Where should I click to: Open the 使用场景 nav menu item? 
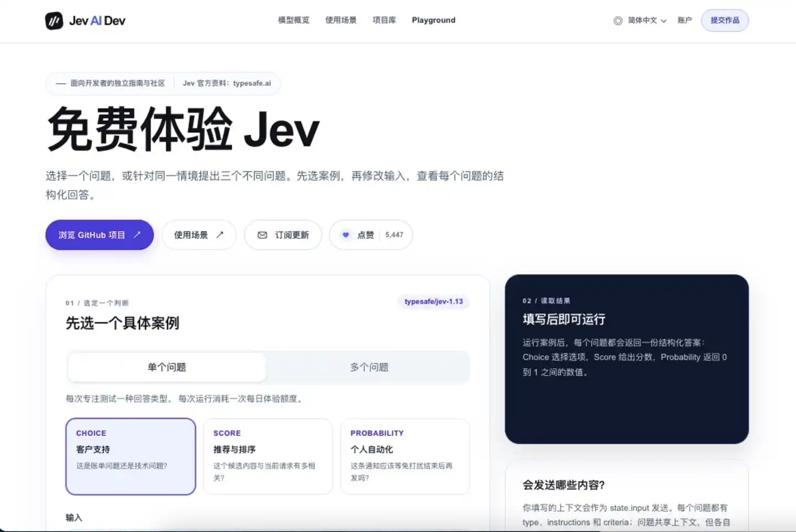click(341, 20)
